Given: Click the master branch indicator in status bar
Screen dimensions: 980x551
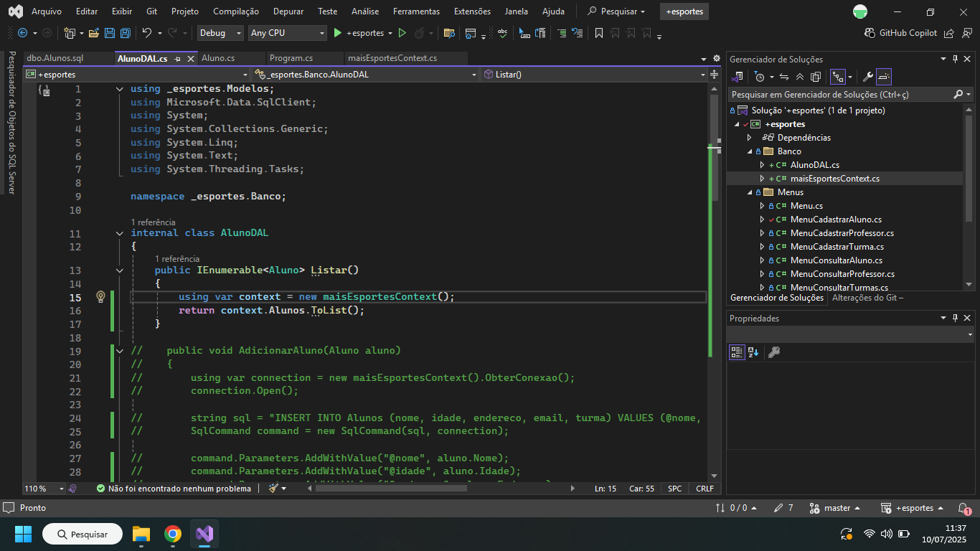Looking at the screenshot, I should coord(834,508).
